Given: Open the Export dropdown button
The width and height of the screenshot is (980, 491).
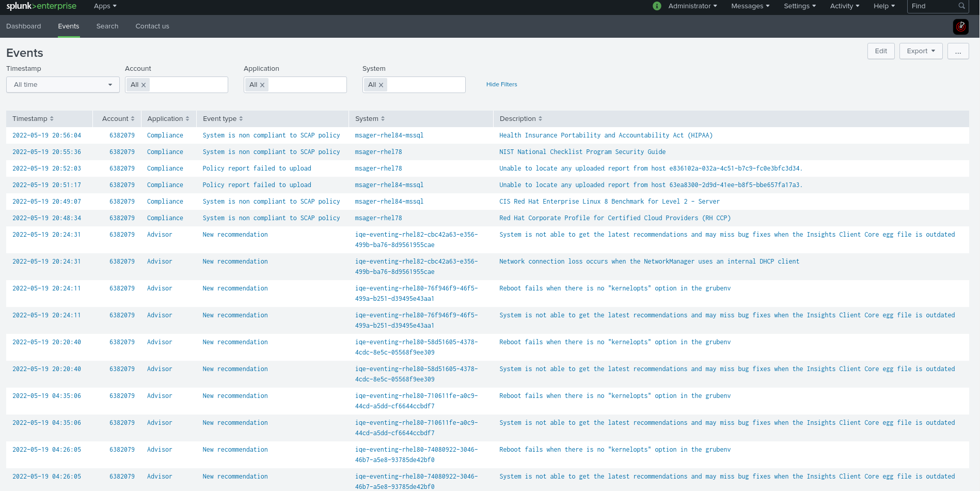Looking at the screenshot, I should tap(921, 51).
